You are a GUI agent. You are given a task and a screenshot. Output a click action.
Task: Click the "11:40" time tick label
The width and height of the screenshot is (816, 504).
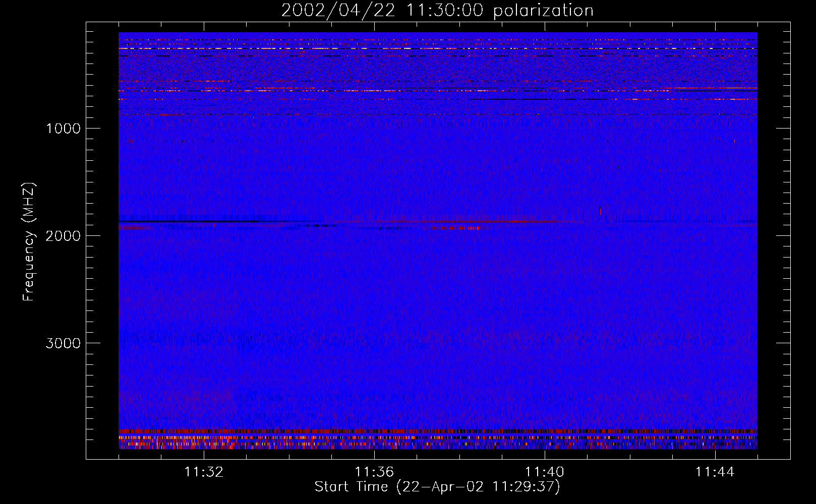(x=545, y=472)
